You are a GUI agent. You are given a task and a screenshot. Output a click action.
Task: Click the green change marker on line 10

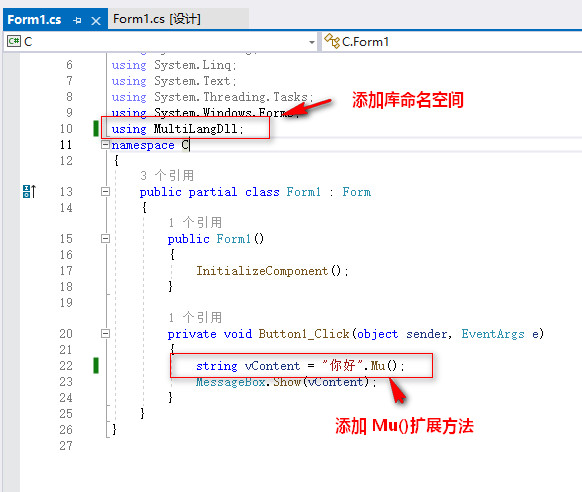click(x=96, y=128)
